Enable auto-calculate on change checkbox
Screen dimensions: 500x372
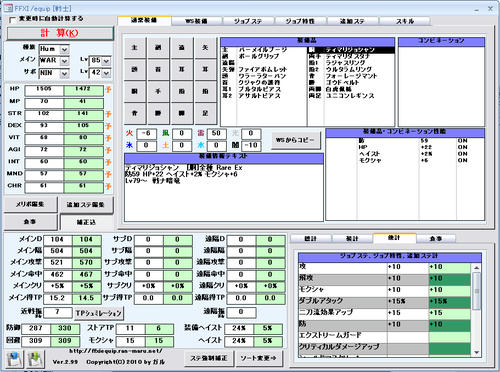coord(12,20)
